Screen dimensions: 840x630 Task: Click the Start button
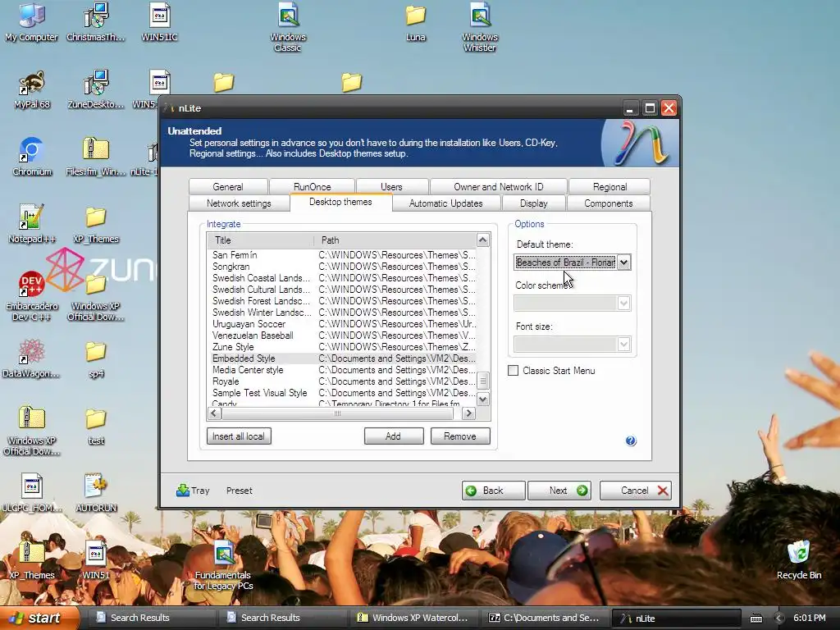tap(38, 618)
